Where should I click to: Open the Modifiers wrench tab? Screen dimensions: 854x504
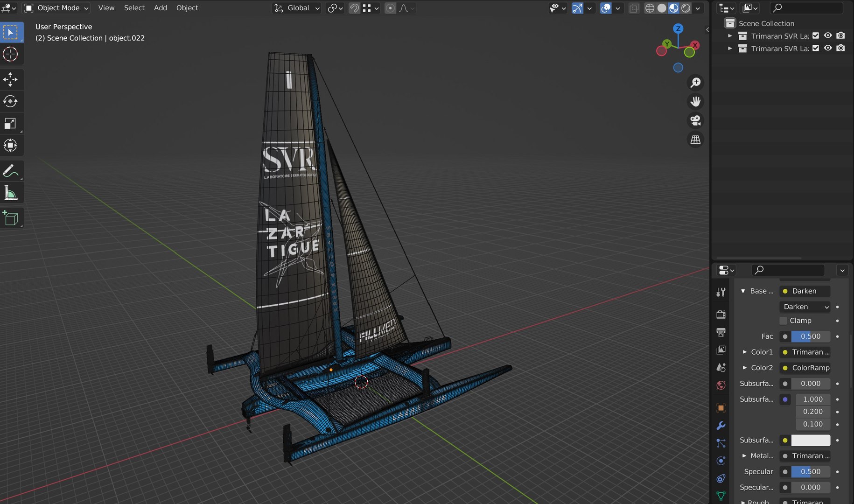[x=721, y=426]
